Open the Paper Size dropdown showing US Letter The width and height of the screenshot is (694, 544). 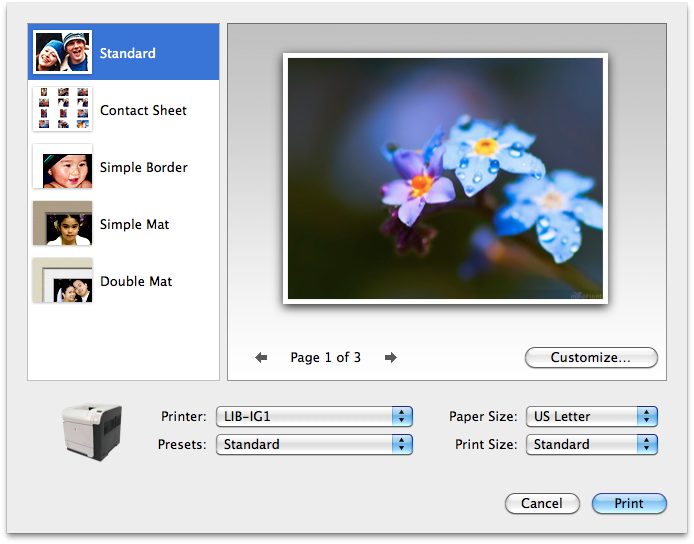click(x=592, y=417)
